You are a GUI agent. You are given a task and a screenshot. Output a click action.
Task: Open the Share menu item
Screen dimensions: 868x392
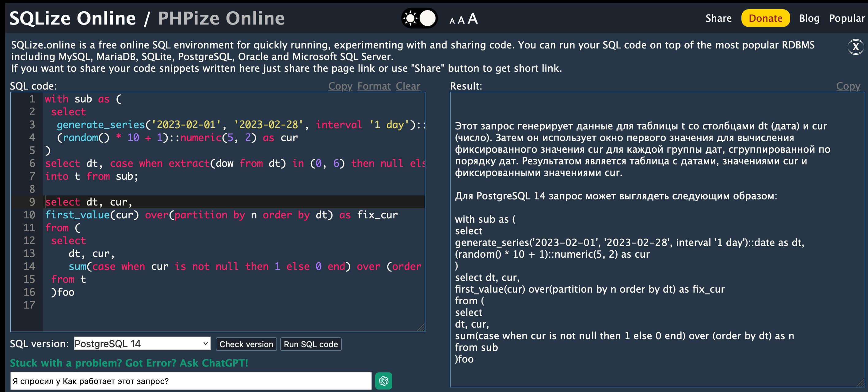click(x=718, y=18)
